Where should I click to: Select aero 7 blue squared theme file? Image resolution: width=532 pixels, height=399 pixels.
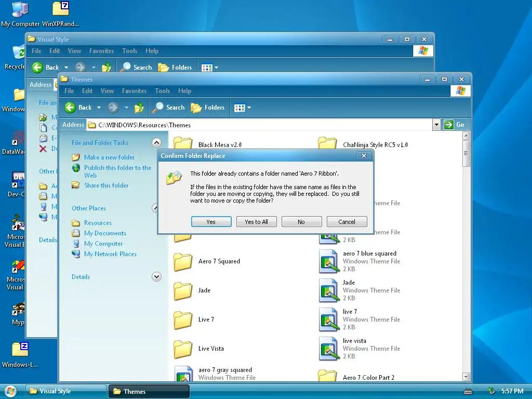point(360,261)
